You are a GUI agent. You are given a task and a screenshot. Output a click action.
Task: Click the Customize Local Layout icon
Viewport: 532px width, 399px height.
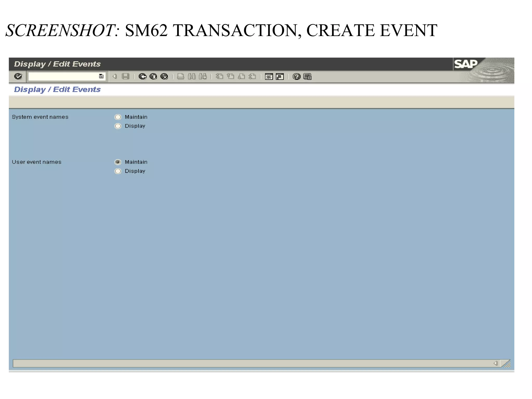tap(307, 77)
